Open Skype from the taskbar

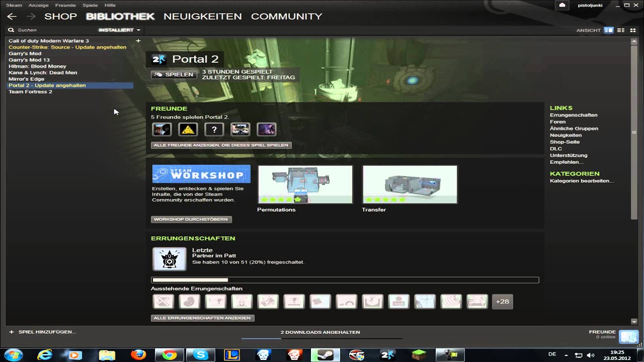[200, 354]
